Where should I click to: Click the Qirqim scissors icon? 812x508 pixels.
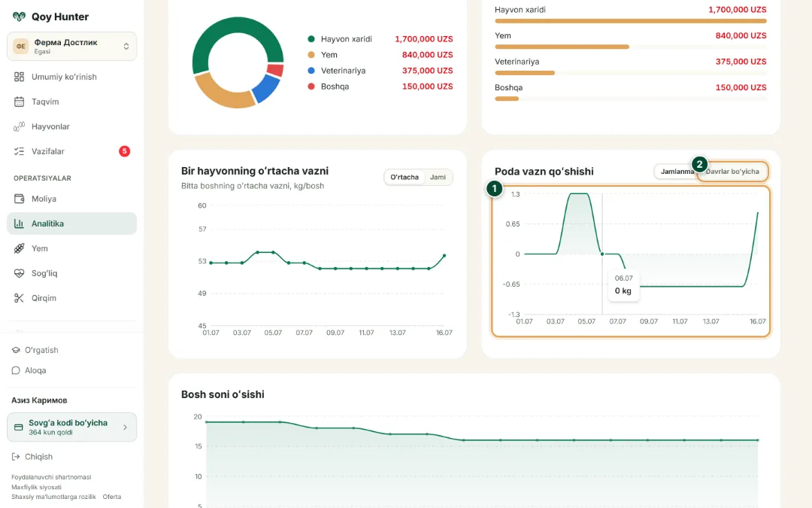(x=19, y=298)
